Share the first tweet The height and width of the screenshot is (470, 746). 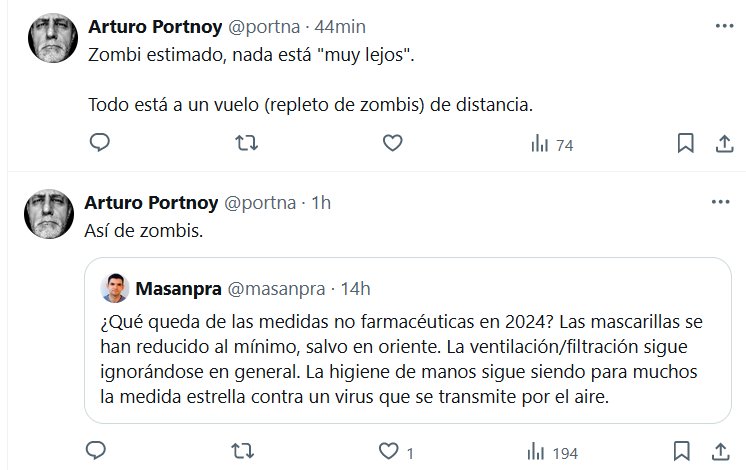(721, 144)
